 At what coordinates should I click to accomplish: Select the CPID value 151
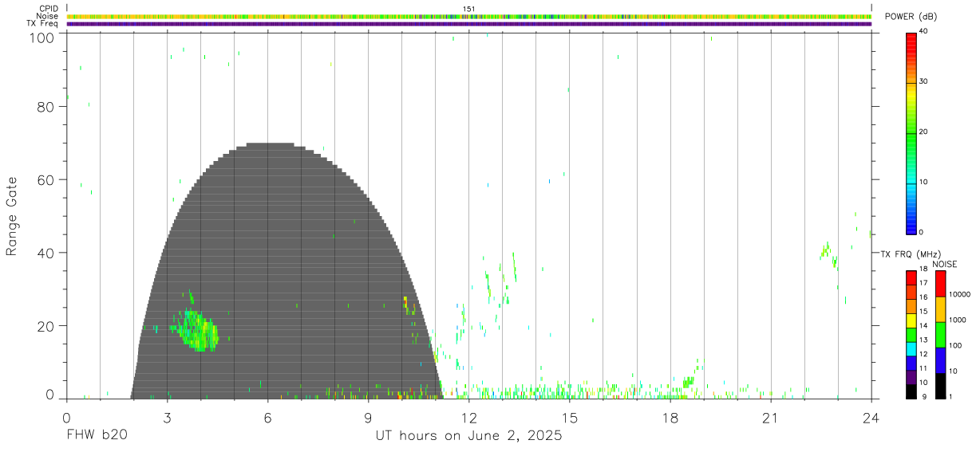[468, 9]
